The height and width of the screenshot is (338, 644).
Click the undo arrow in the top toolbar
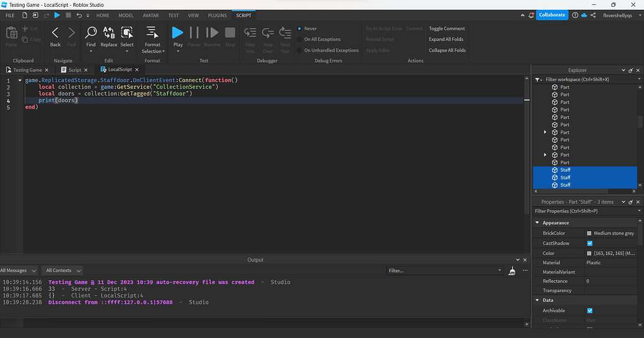point(79,15)
